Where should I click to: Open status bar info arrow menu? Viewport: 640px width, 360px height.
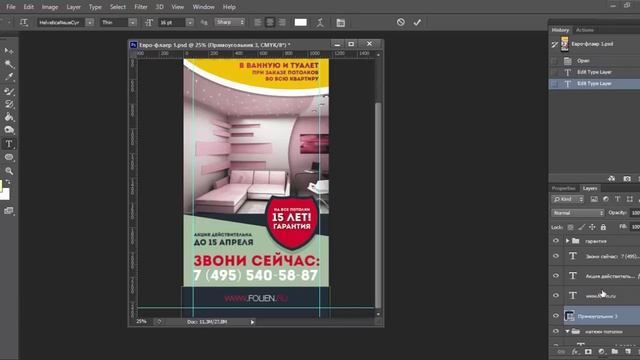pos(252,322)
